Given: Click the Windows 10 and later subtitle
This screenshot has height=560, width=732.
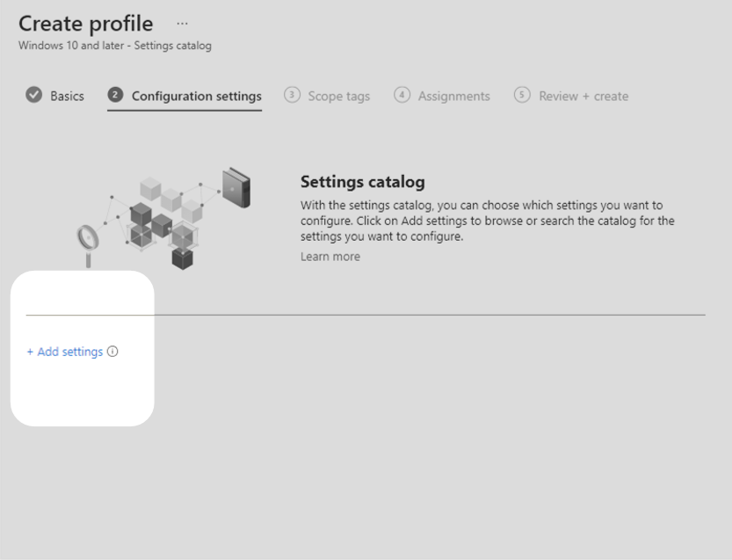Looking at the screenshot, I should 114,46.
